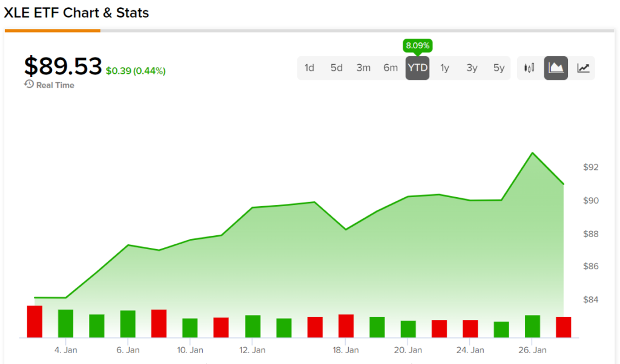Click the $90 axis label
Viewport: 620px width, 364px height.
pyautogui.click(x=591, y=201)
